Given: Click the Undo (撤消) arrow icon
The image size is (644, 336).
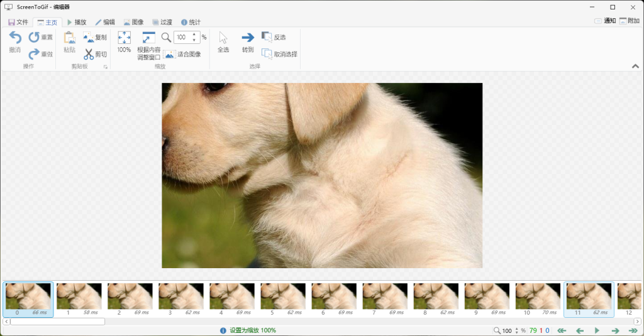Looking at the screenshot, I should (14, 38).
